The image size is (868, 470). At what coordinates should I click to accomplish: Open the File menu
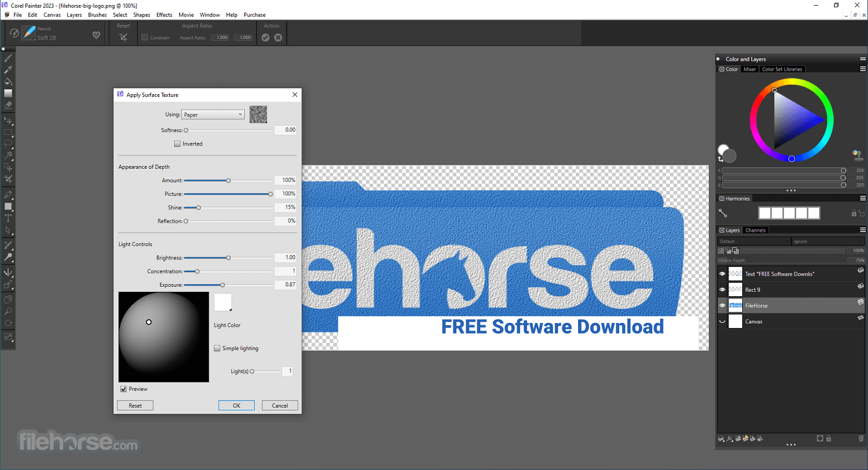[18, 15]
